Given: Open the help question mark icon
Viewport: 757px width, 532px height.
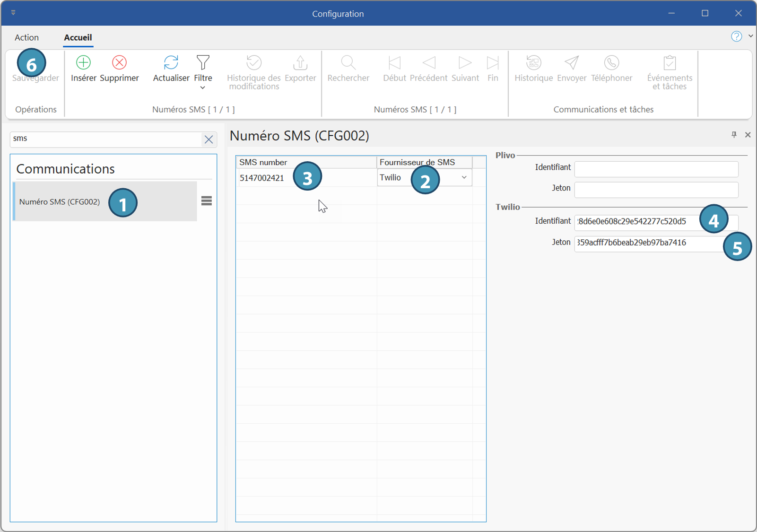Looking at the screenshot, I should [x=736, y=36].
